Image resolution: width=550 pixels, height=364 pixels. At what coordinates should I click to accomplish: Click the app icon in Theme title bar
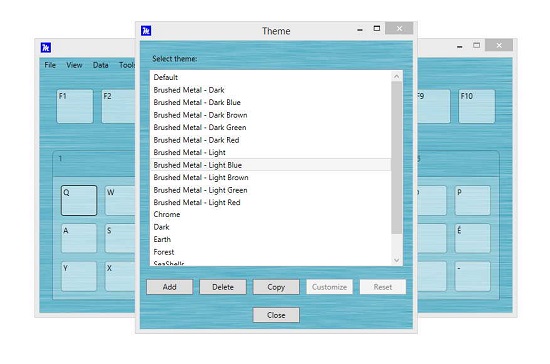[146, 31]
